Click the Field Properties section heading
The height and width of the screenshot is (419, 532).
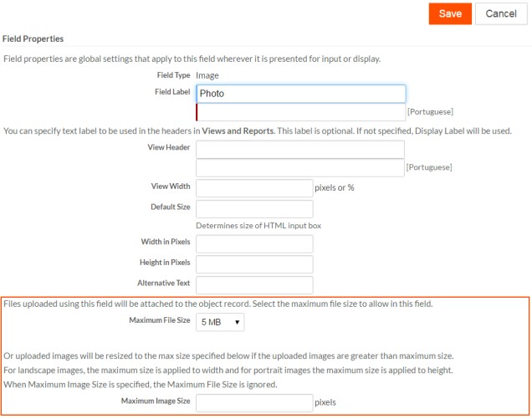click(x=33, y=38)
